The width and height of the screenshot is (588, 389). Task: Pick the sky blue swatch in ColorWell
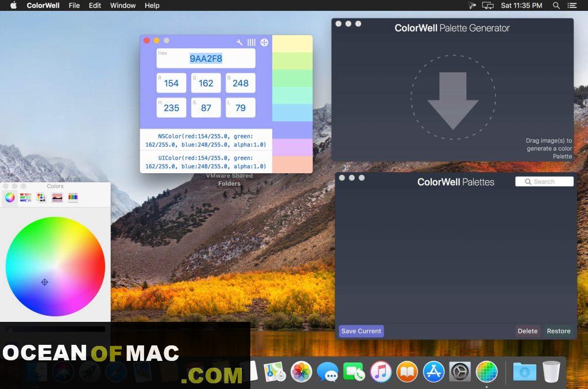tap(292, 112)
